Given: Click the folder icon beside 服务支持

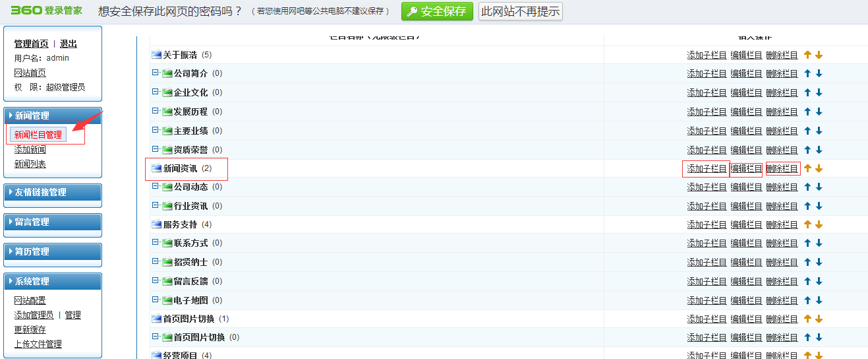Looking at the screenshot, I should pyautogui.click(x=156, y=224).
